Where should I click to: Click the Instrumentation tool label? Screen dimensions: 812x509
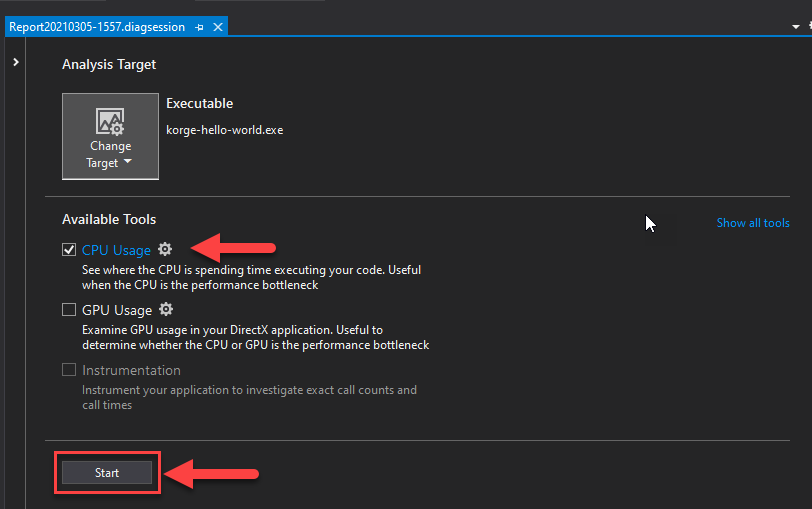tap(131, 370)
